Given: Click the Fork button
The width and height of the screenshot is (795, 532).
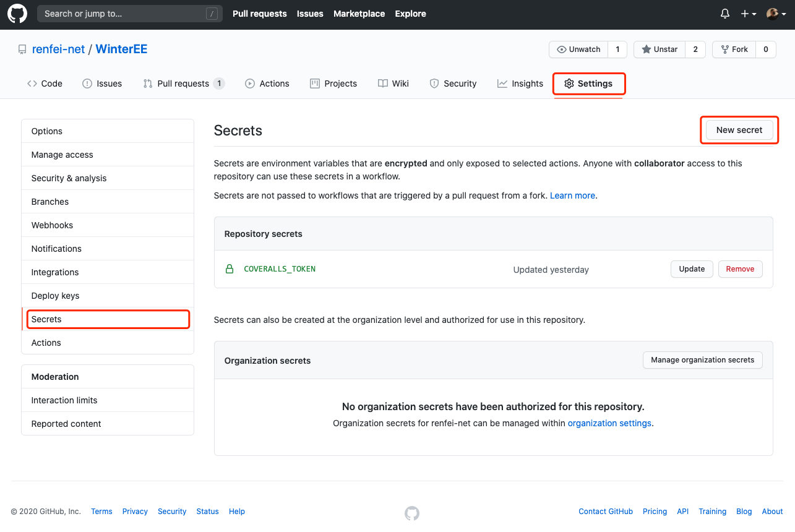Looking at the screenshot, I should (734, 49).
